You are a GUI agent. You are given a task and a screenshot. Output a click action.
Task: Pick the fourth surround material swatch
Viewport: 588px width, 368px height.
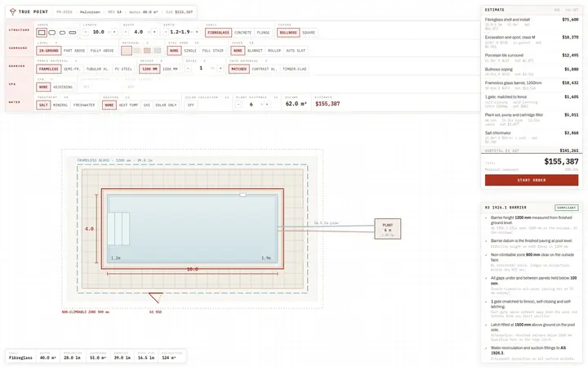click(x=158, y=51)
